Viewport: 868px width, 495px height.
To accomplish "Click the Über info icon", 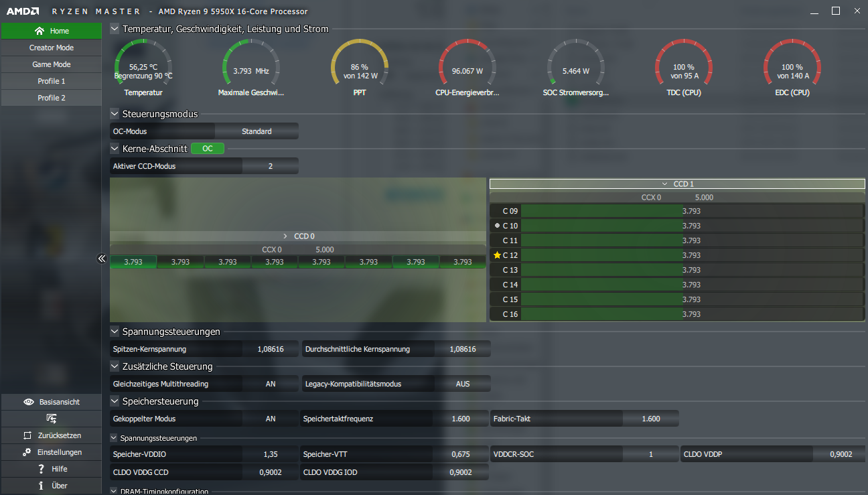I will (42, 486).
